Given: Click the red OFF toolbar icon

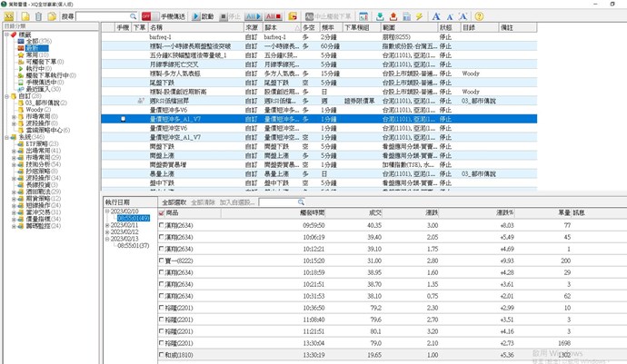Looking at the screenshot, I should 147,16.
